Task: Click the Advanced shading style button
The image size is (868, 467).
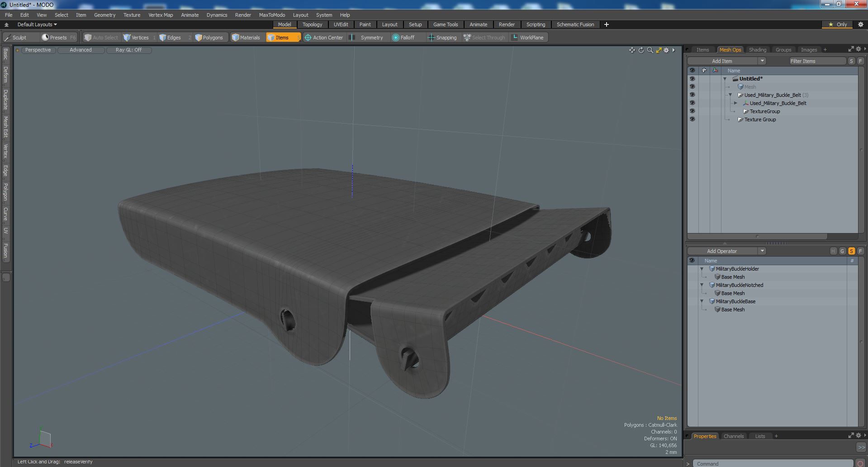Action: (81, 50)
